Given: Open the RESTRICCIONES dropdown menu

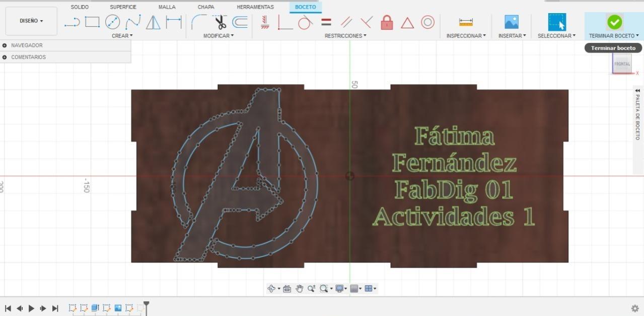Looking at the screenshot, I should tap(345, 36).
